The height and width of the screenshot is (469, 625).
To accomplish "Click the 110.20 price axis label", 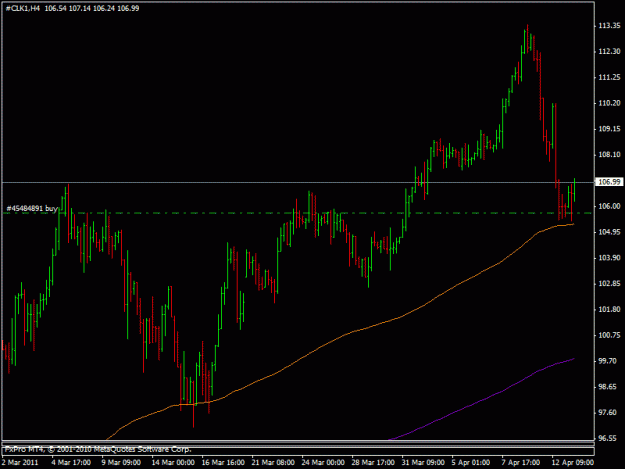I will point(609,103).
